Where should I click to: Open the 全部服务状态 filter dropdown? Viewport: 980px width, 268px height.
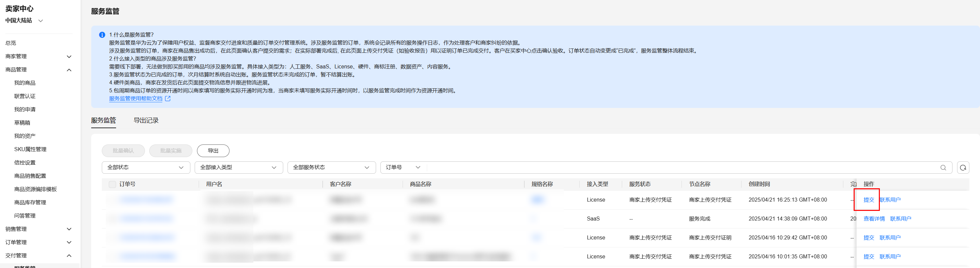pos(331,167)
